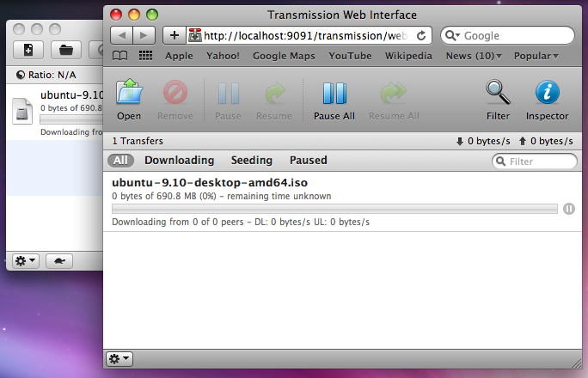Click the torrent Filter text field
Screen dimensions: 588x378
[535, 162]
